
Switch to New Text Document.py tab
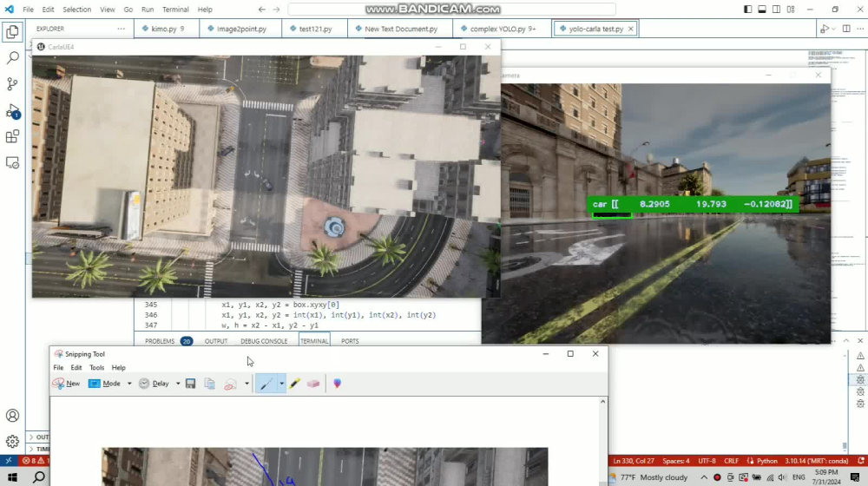[400, 29]
